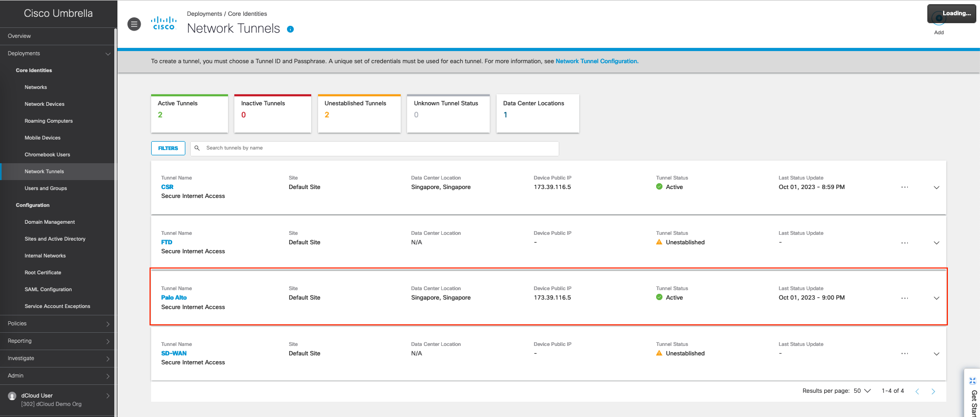
Task: Select Domain Management in sidebar
Action: pos(50,222)
